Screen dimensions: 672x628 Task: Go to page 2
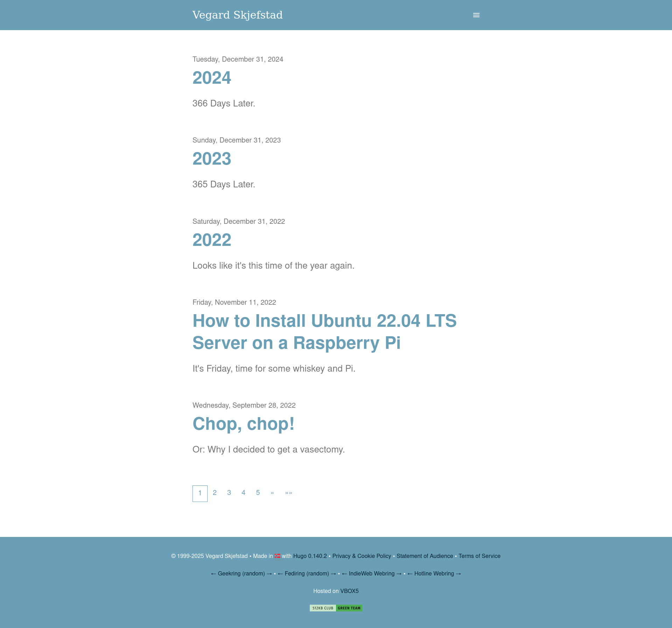(215, 493)
